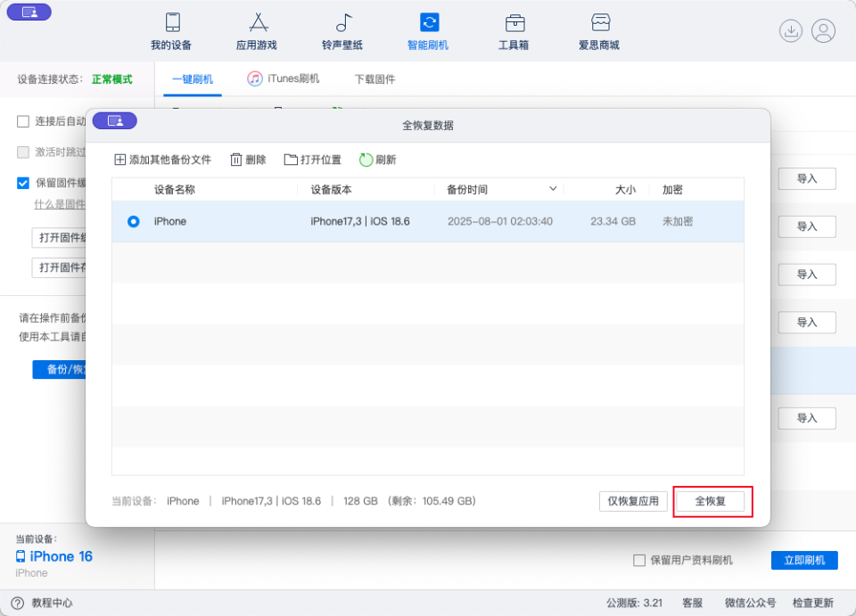Viewport: 856px width, 616px height.
Task: Select the iPhone backup radio button
Action: point(133,221)
